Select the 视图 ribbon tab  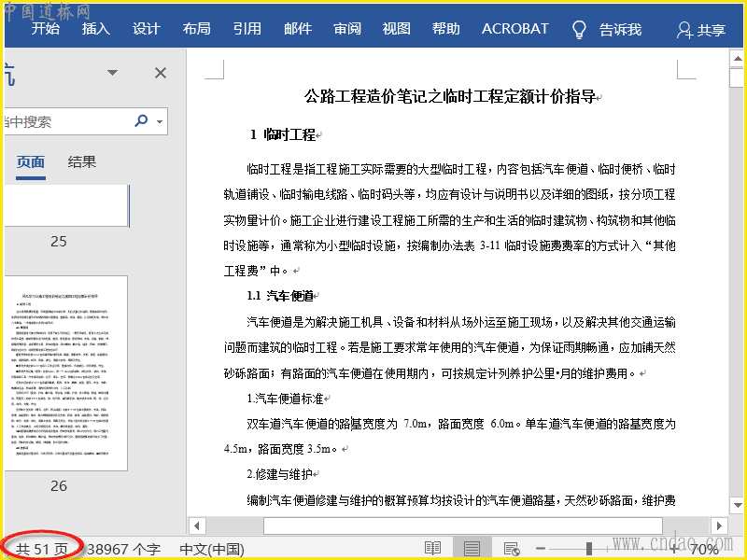pyautogui.click(x=396, y=29)
